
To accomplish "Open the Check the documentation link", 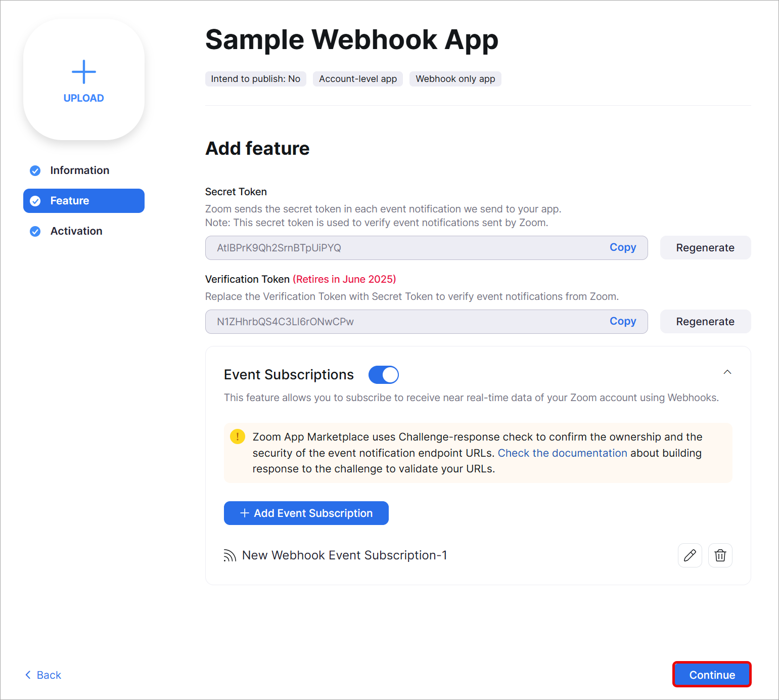I will [x=562, y=453].
